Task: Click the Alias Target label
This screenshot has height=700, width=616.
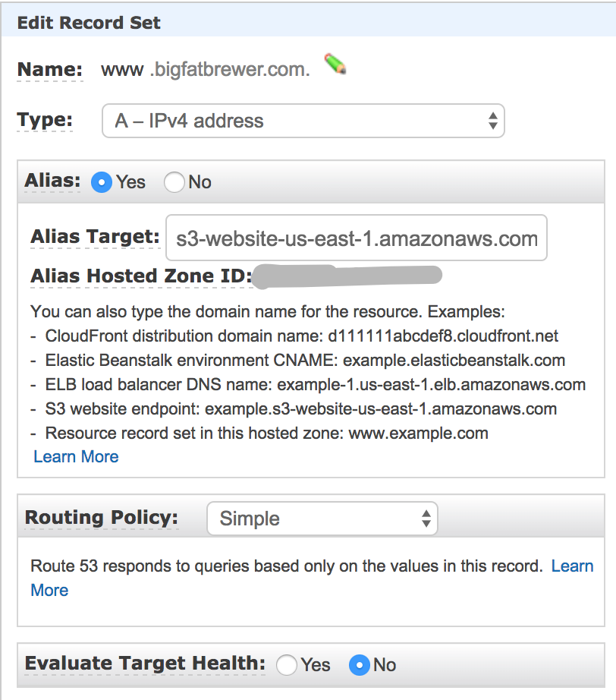Action: 95,237
